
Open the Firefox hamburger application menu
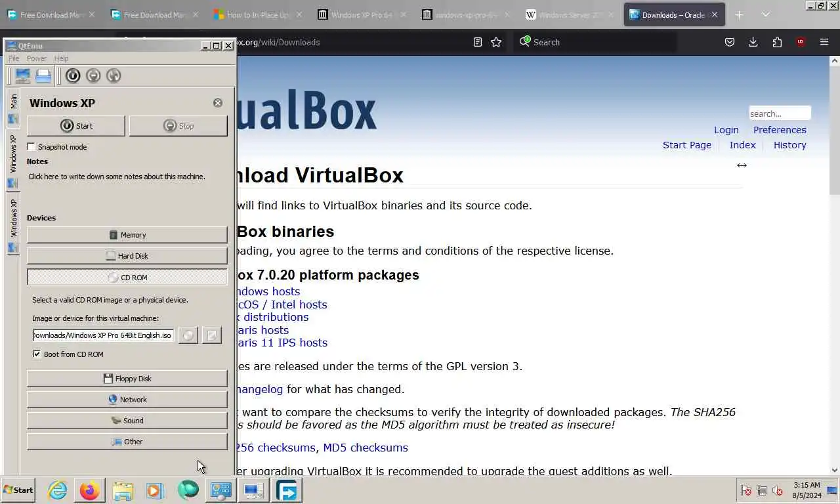[x=824, y=42]
